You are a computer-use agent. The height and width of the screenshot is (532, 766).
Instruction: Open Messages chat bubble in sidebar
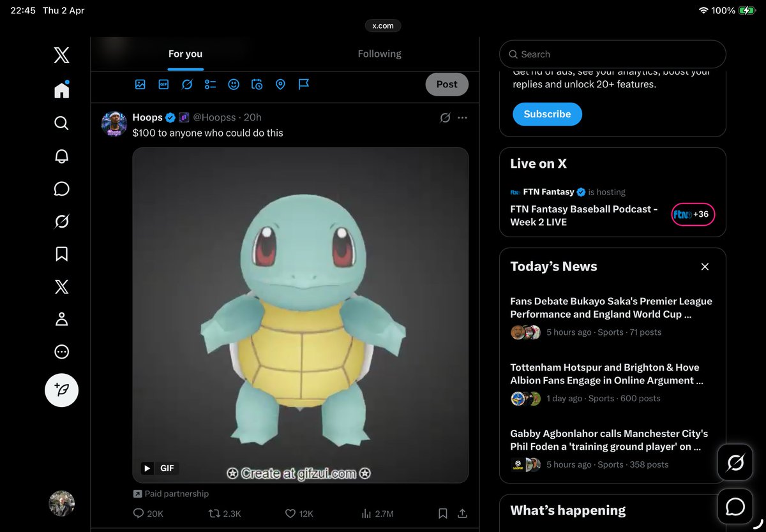click(x=61, y=189)
